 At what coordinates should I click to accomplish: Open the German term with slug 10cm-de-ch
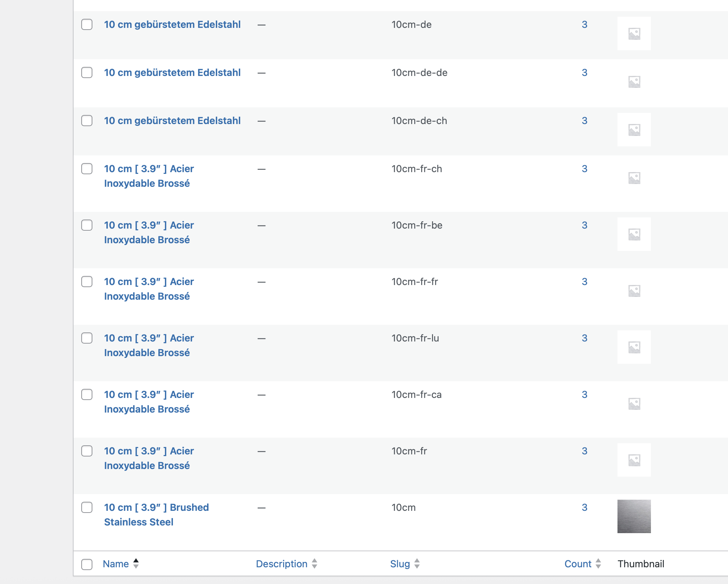tap(172, 121)
